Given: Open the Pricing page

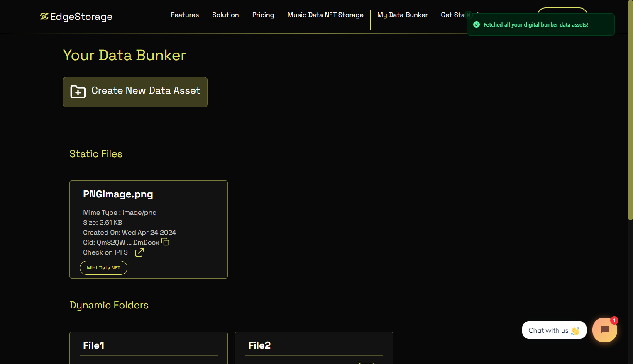Looking at the screenshot, I should pyautogui.click(x=263, y=15).
